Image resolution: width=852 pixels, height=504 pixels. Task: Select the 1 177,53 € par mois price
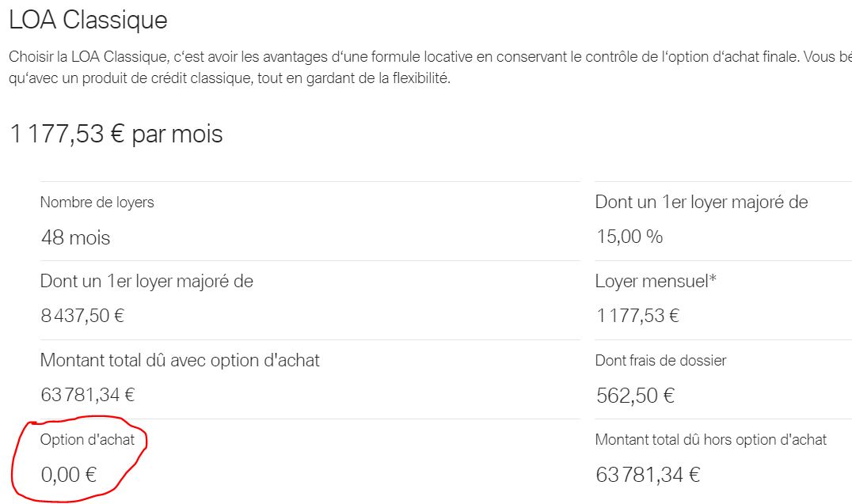(x=116, y=135)
